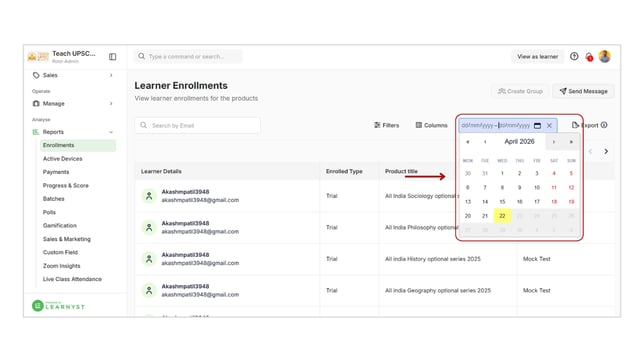Screen dimensions: 644x362
Task: Click the April 2026 month title
Action: pos(520,141)
